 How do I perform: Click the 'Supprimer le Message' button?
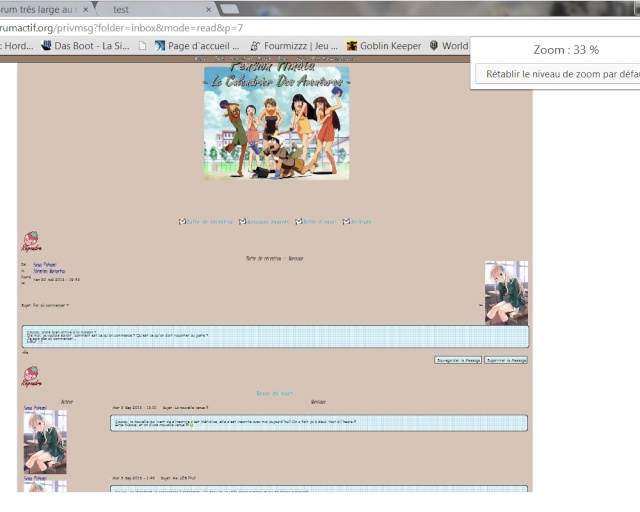point(506,360)
